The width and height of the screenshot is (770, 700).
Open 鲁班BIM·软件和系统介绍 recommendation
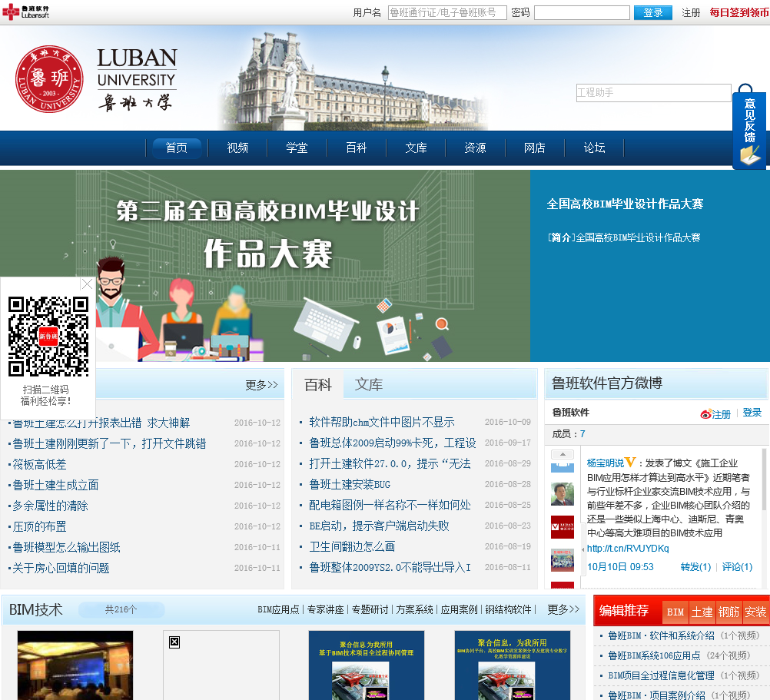click(x=661, y=635)
